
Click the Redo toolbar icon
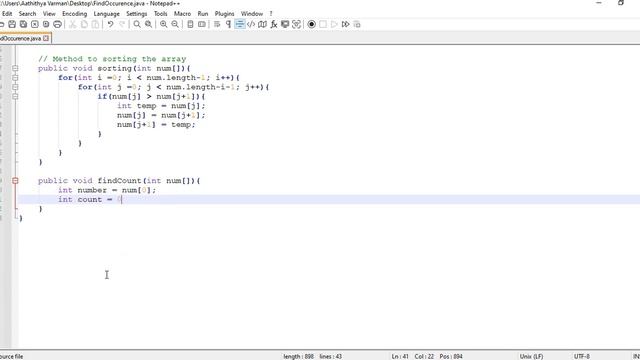pos(122,24)
